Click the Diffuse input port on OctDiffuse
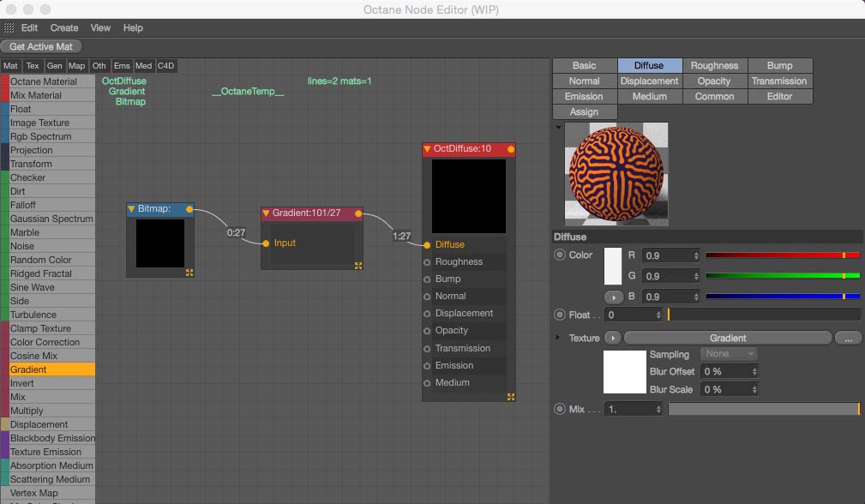Screen dimensions: 865x504 click(427, 245)
